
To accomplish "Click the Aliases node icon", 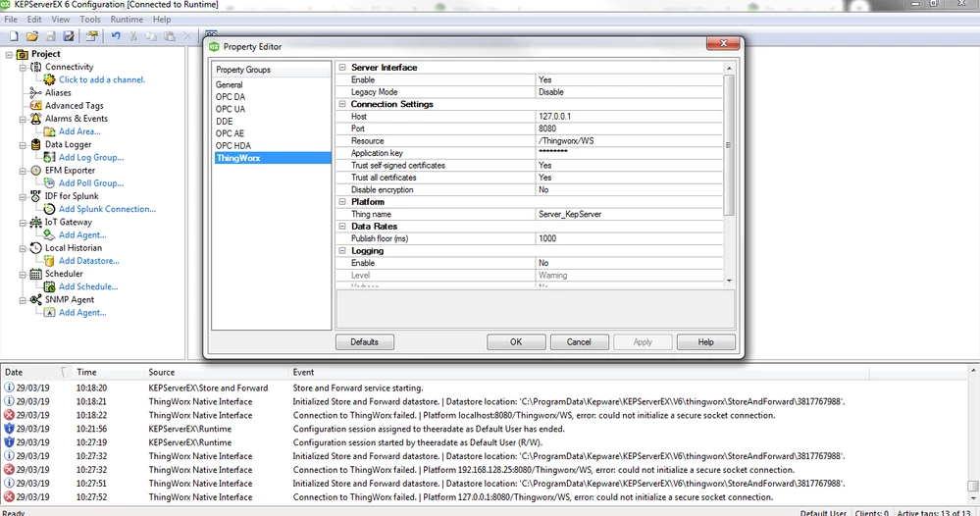I will point(35,92).
